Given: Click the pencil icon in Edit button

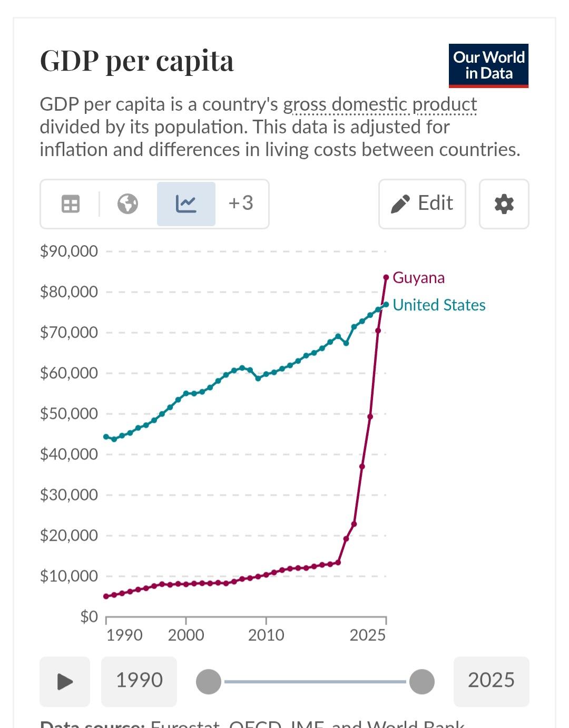Looking at the screenshot, I should coord(400,204).
